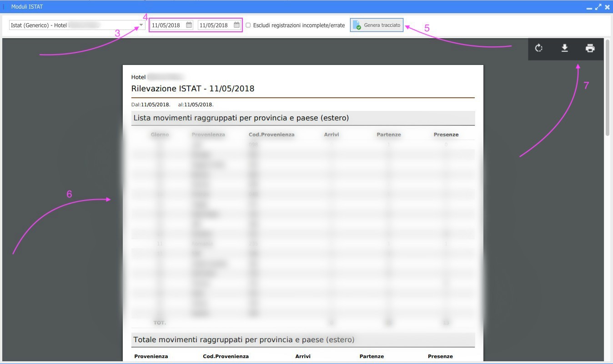The image size is (613, 364).
Task: Click 'Cod.Provenienza' header in Totale movimenti table
Action: pyautogui.click(x=226, y=356)
